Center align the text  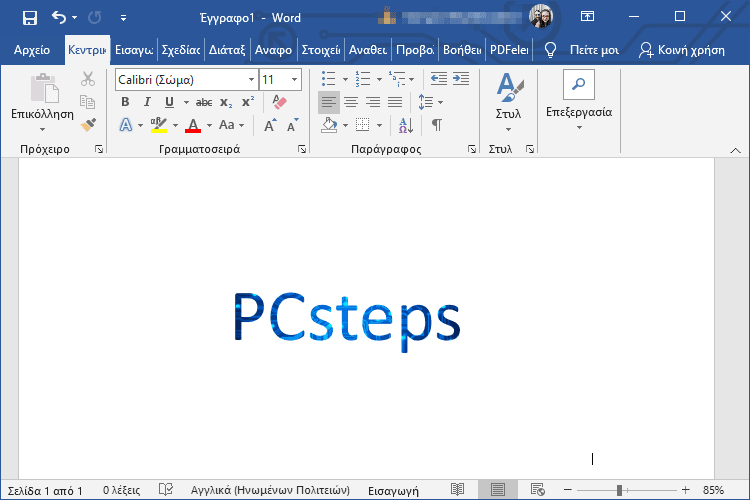(x=351, y=102)
